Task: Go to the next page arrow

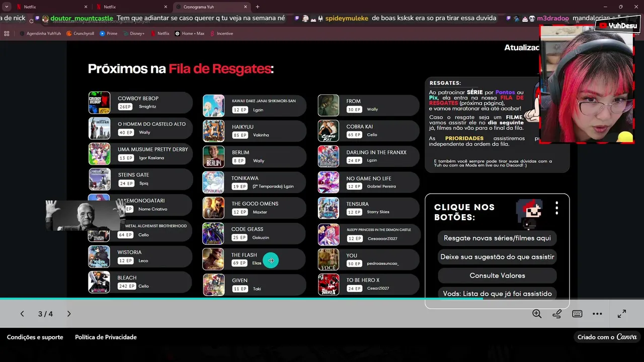Action: click(69, 314)
